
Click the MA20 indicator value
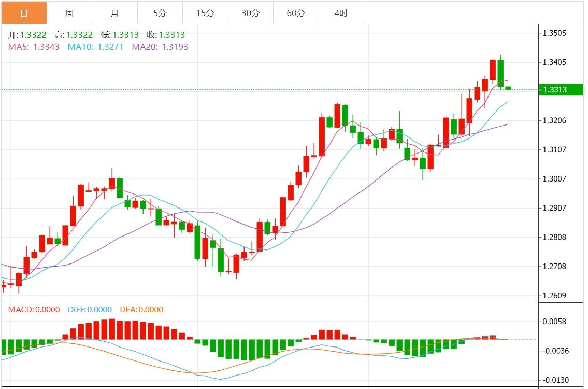click(x=160, y=47)
